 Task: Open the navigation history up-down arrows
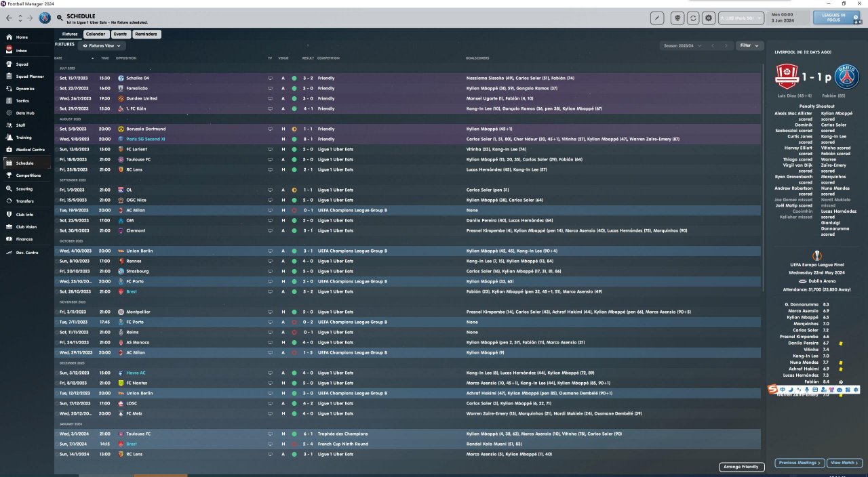(20, 18)
